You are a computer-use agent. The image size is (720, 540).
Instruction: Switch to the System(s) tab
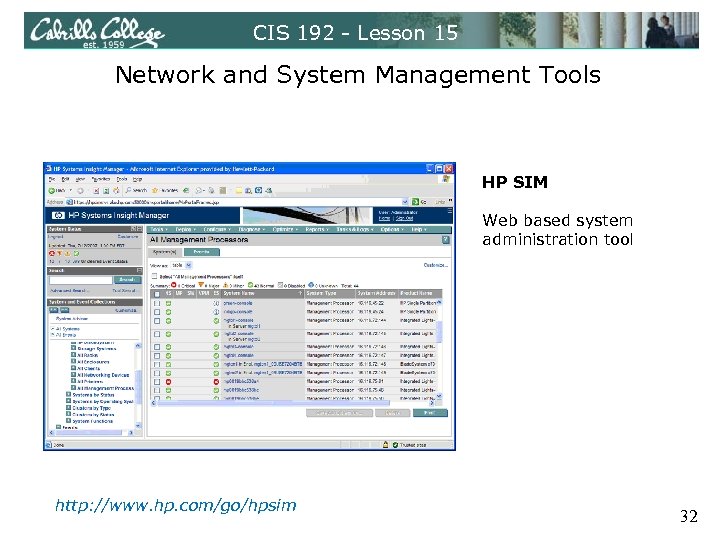click(164, 252)
